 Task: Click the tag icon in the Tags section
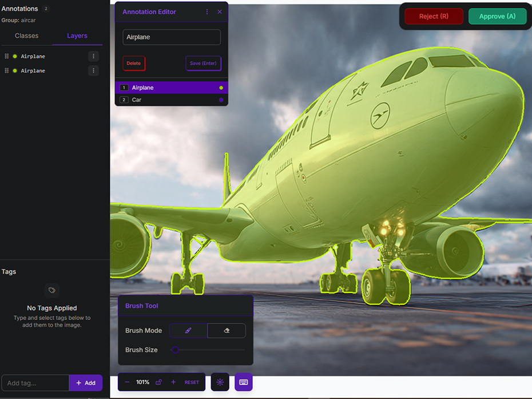[51, 290]
